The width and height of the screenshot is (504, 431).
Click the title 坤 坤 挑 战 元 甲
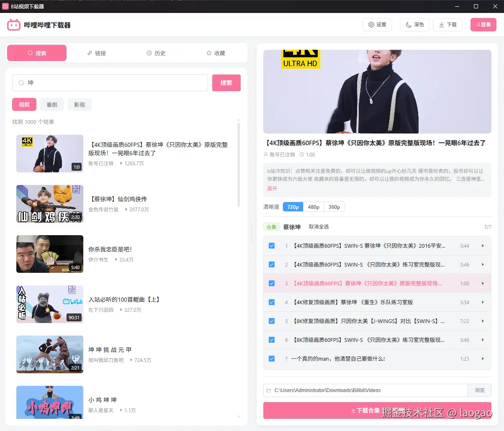click(110, 350)
